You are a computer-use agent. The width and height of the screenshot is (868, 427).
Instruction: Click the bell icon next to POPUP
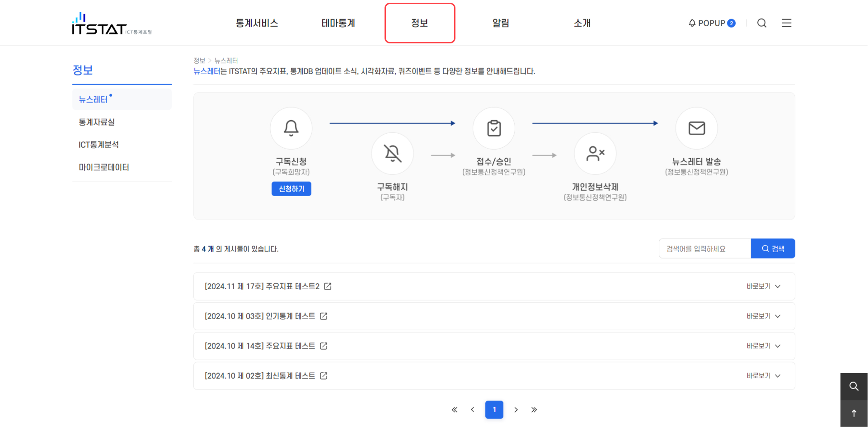(692, 23)
